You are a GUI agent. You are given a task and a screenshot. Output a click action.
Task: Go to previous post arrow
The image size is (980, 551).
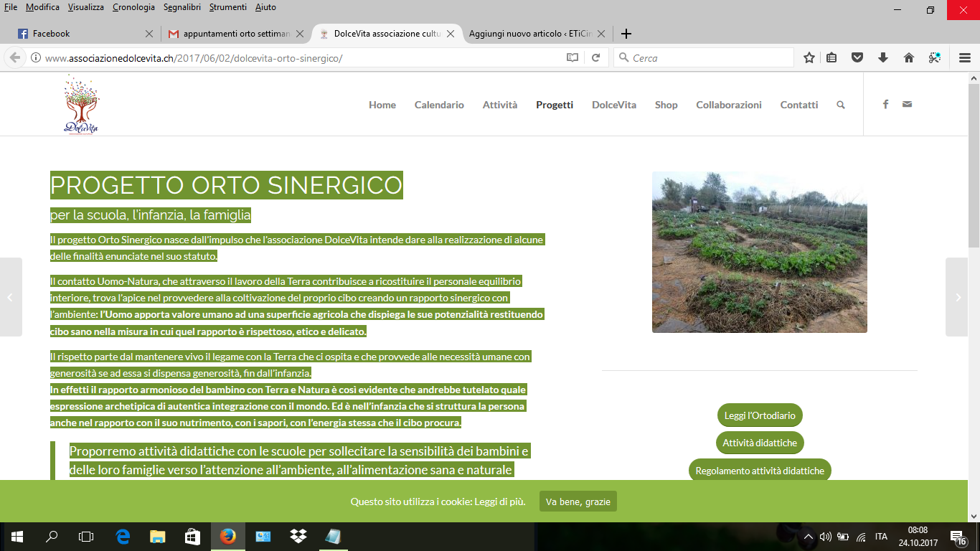11,297
